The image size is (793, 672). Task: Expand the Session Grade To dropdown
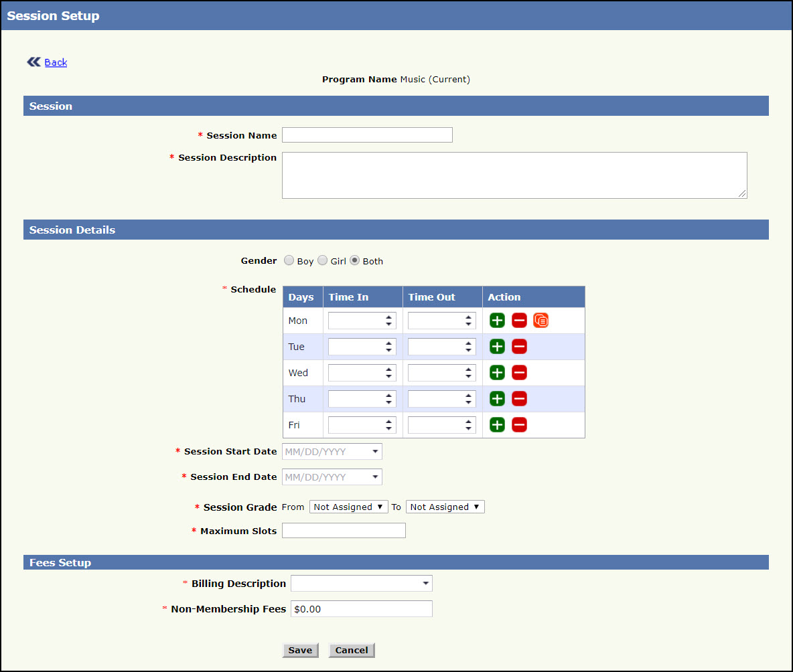(x=445, y=507)
